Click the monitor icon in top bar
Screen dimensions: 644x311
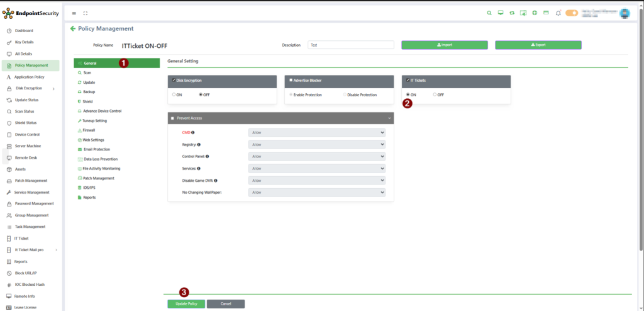tap(501, 13)
